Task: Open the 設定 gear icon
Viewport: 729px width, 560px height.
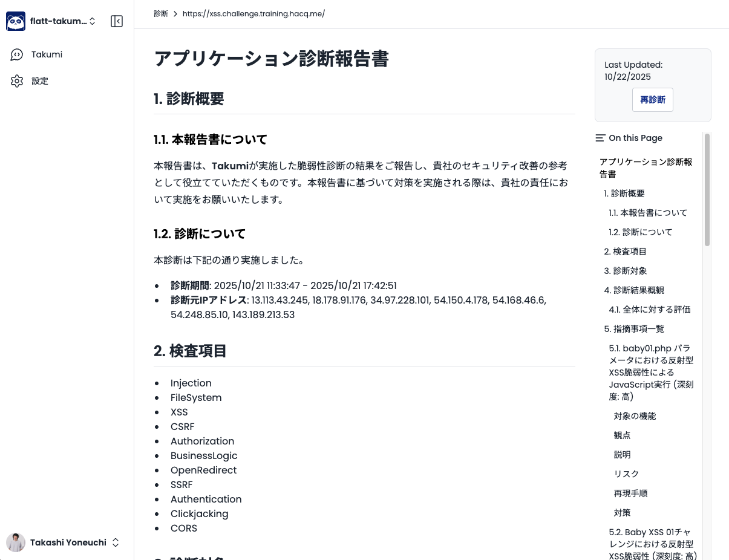Action: [17, 80]
